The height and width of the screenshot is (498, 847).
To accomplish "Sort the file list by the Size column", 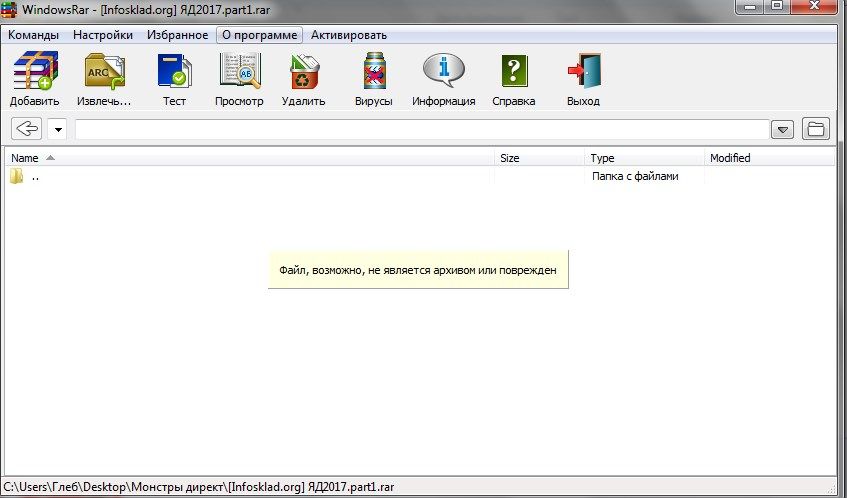I will (539, 158).
